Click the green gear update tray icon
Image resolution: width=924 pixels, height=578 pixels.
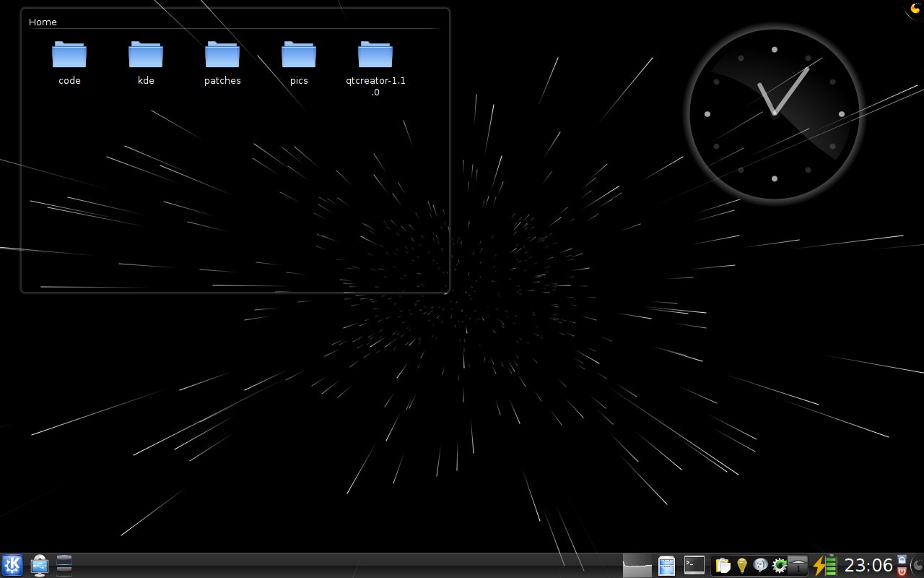pyautogui.click(x=779, y=566)
